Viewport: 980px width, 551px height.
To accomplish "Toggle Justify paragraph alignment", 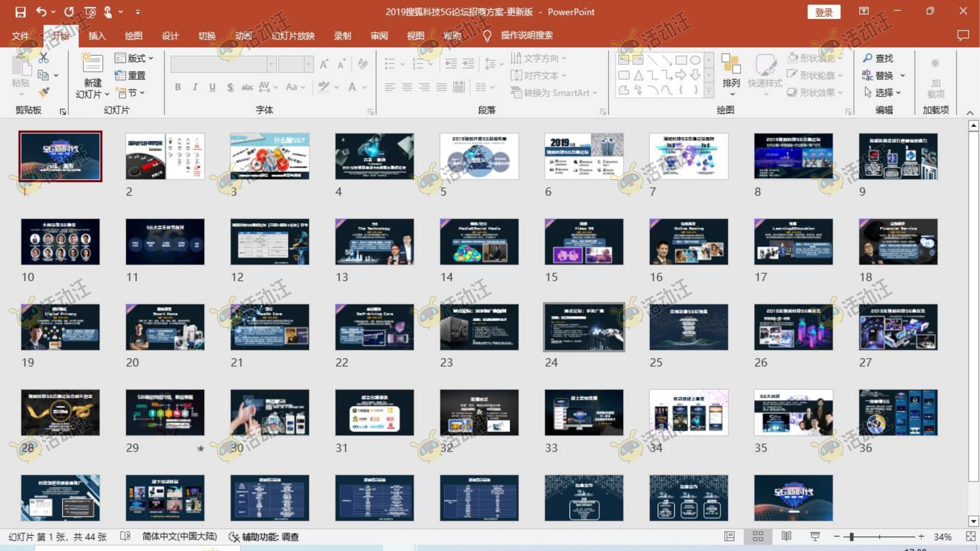I will click(x=442, y=87).
